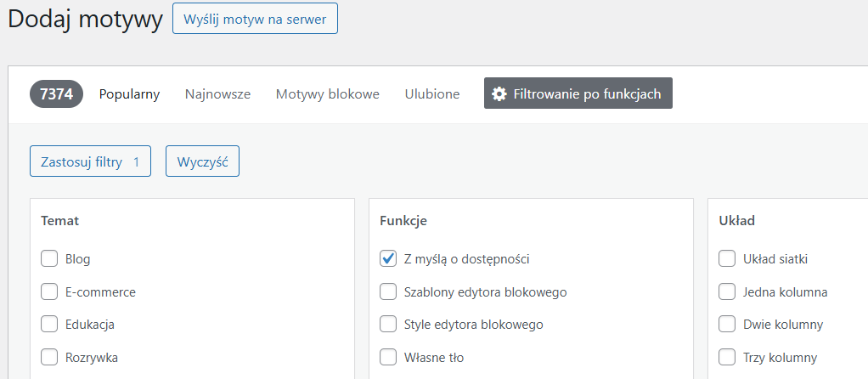868x379 pixels.
Task: Go to the Ulubione tab
Action: 432,94
